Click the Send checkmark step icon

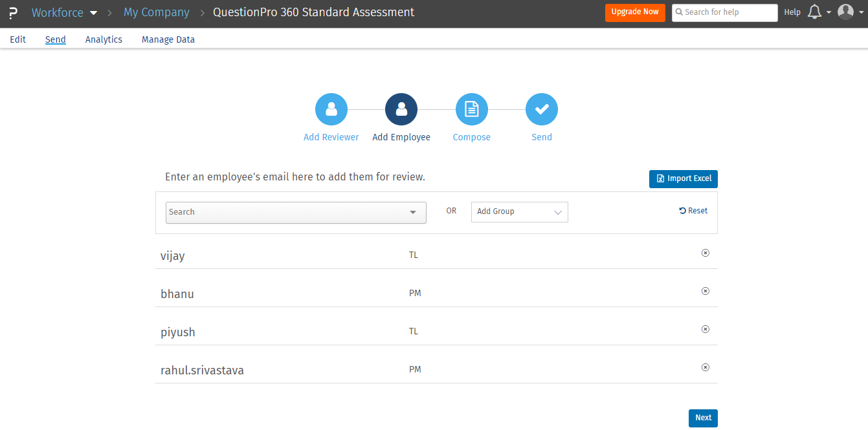coord(542,109)
